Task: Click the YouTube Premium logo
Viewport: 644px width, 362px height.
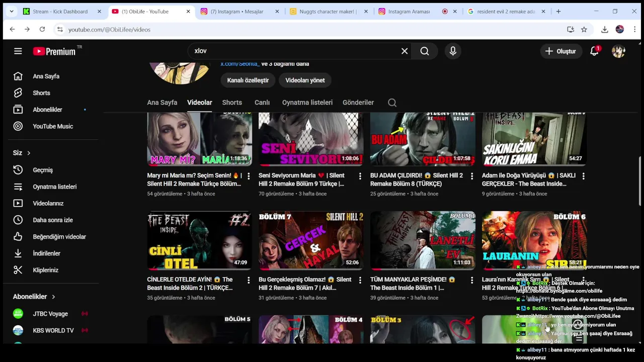Action: (54, 51)
